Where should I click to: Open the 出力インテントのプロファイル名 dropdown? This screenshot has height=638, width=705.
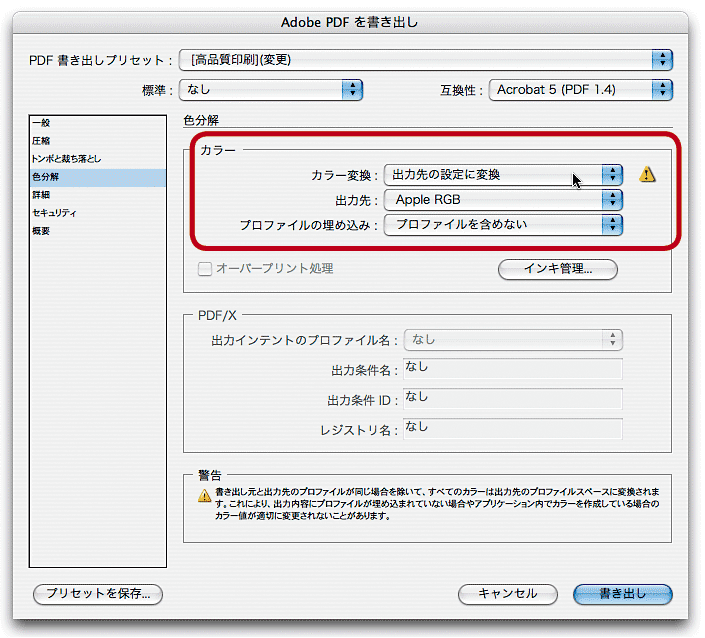click(x=513, y=340)
